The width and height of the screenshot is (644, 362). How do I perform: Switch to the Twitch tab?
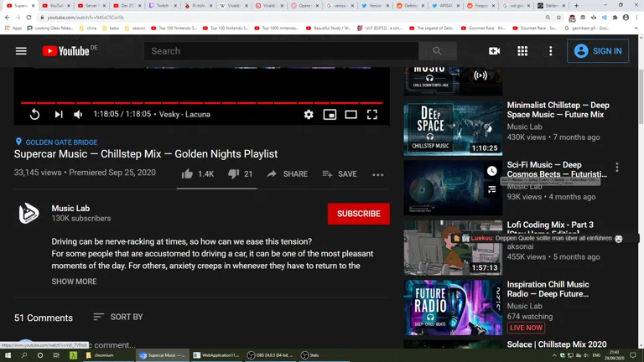click(x=163, y=6)
